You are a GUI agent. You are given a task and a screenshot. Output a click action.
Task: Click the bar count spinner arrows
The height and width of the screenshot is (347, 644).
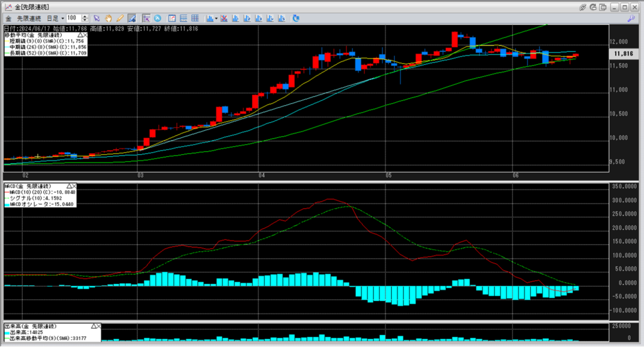click(x=85, y=18)
